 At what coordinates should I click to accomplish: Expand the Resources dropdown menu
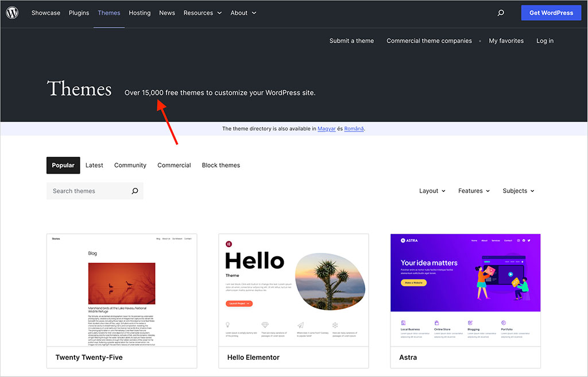click(203, 13)
